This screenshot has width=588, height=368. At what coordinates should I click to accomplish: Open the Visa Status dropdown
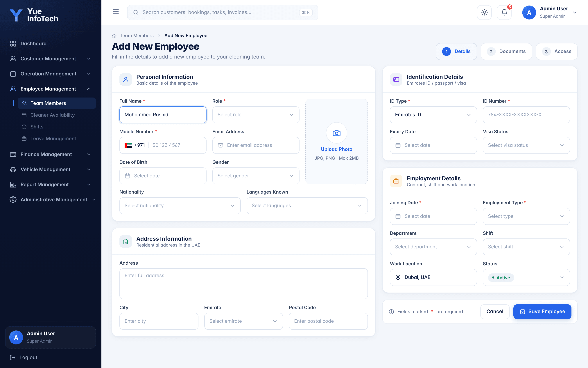[x=526, y=145]
